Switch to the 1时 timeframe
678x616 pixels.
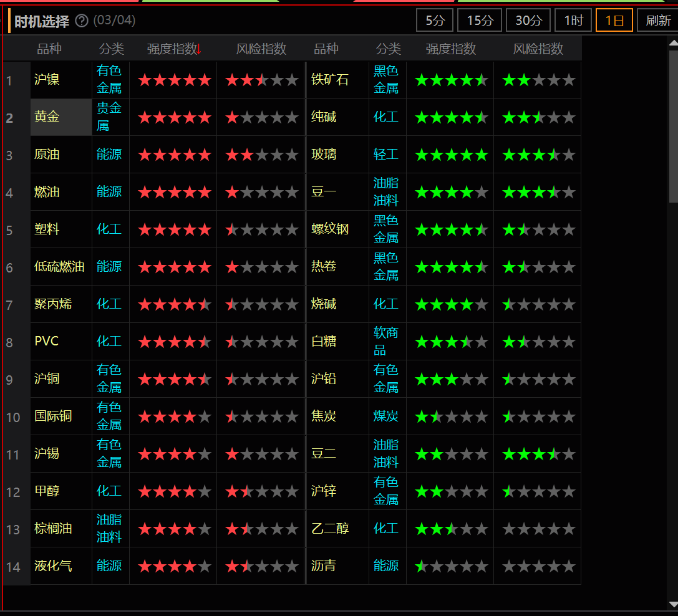[573, 21]
